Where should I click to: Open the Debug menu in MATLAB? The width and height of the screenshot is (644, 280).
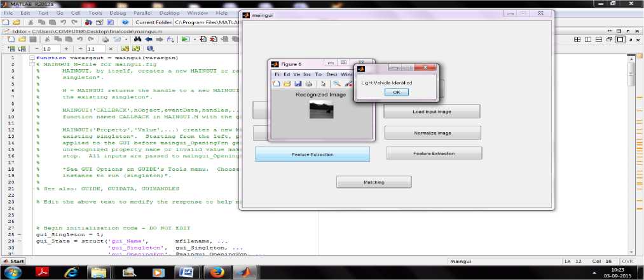(118, 13)
